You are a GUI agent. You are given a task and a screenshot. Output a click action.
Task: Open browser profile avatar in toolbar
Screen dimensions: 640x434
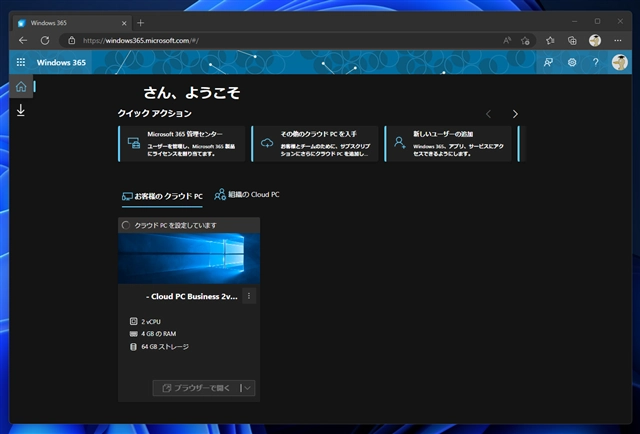595,40
